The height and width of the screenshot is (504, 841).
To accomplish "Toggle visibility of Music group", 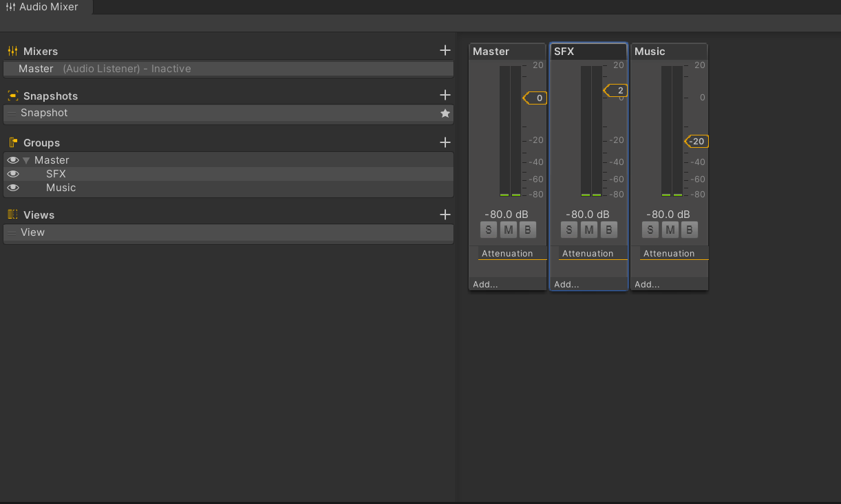I will click(13, 188).
